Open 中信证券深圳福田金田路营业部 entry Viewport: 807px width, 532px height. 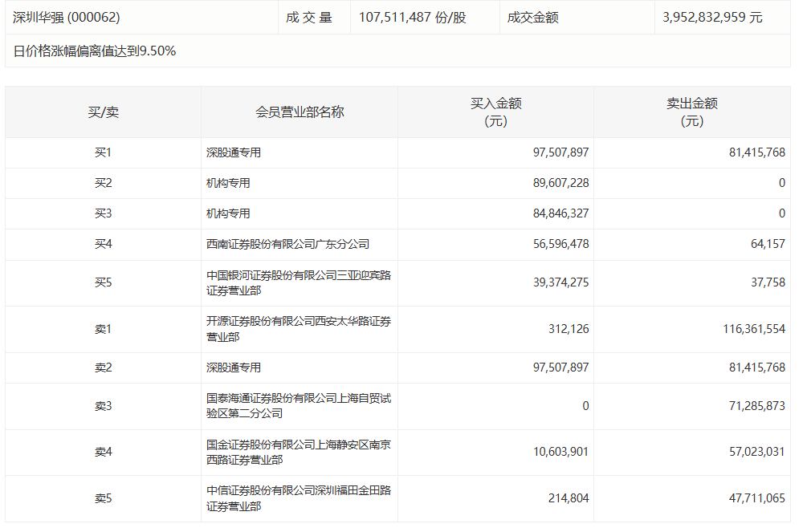(x=299, y=498)
